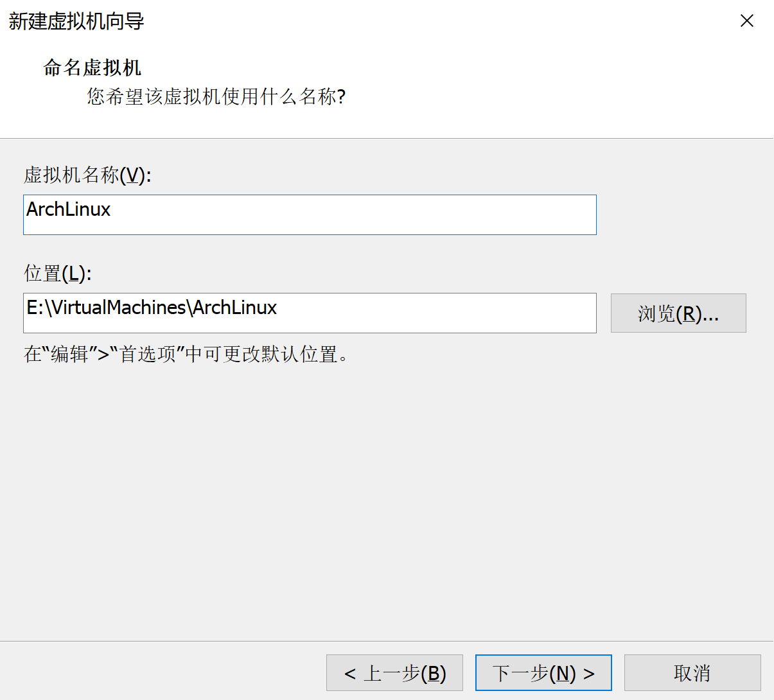Click drive letter 'E:' in location field
The image size is (774, 700).
click(x=35, y=308)
